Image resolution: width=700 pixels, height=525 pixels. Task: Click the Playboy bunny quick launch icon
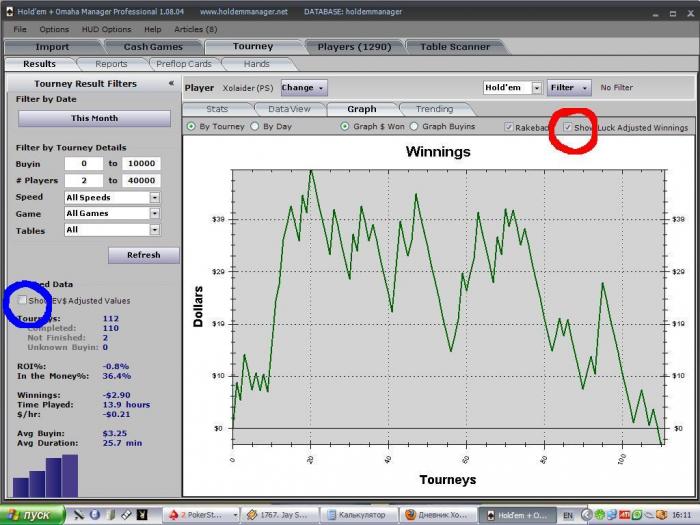pyautogui.click(x=142, y=515)
